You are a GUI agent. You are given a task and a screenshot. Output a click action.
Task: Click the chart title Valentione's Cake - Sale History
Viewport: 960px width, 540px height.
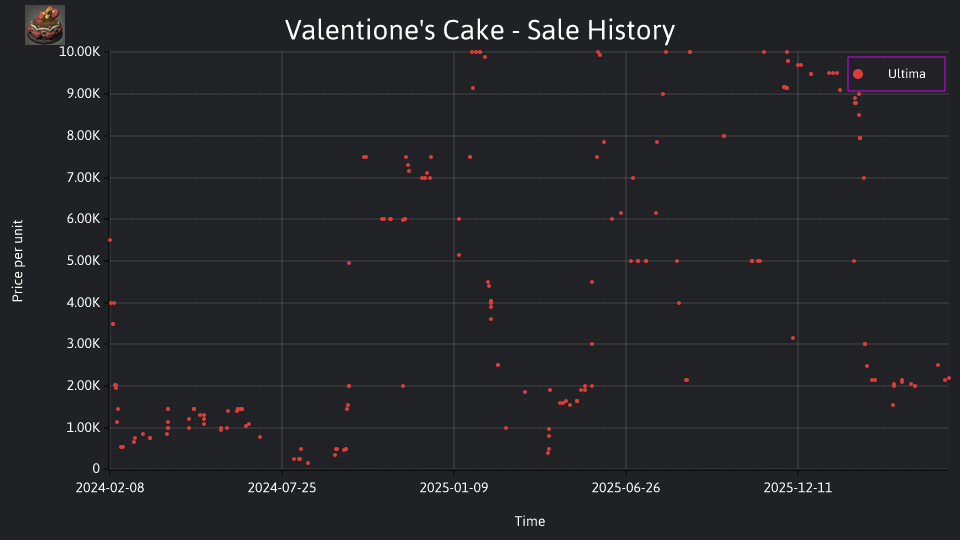tap(480, 30)
